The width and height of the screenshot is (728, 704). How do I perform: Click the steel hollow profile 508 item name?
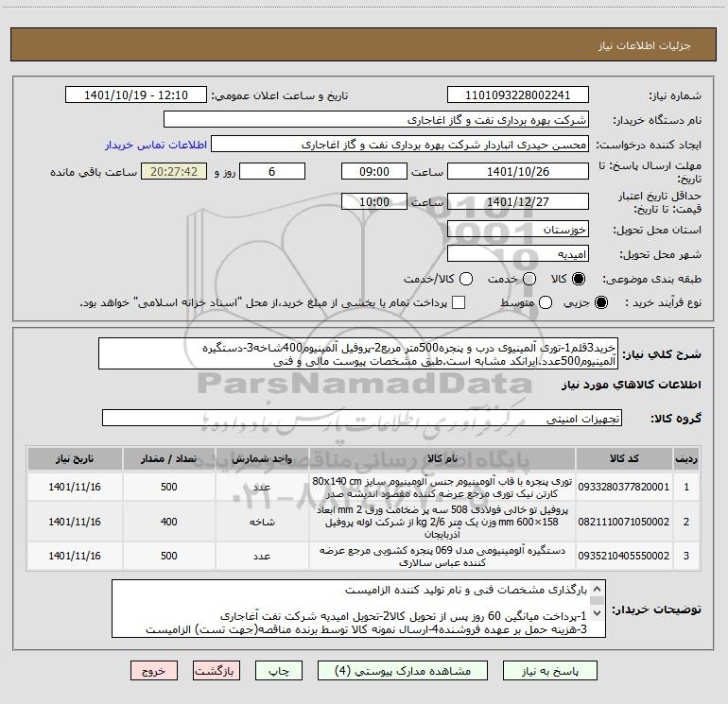pos(442,522)
